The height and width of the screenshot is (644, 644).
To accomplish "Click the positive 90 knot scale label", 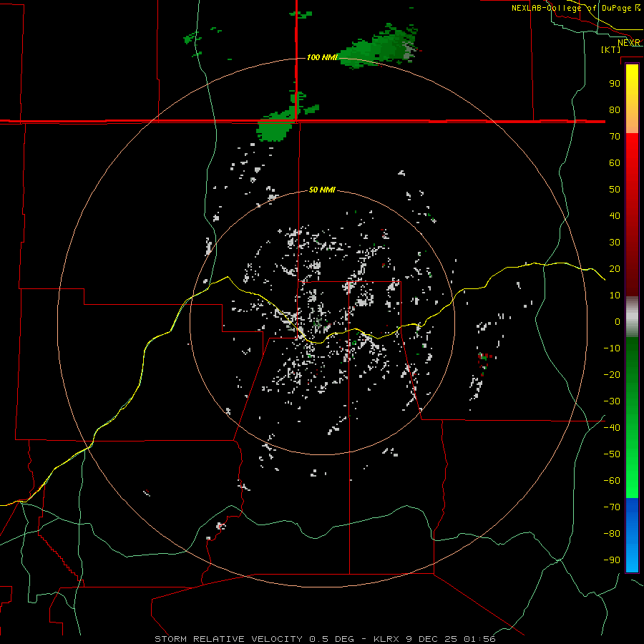I will (615, 84).
